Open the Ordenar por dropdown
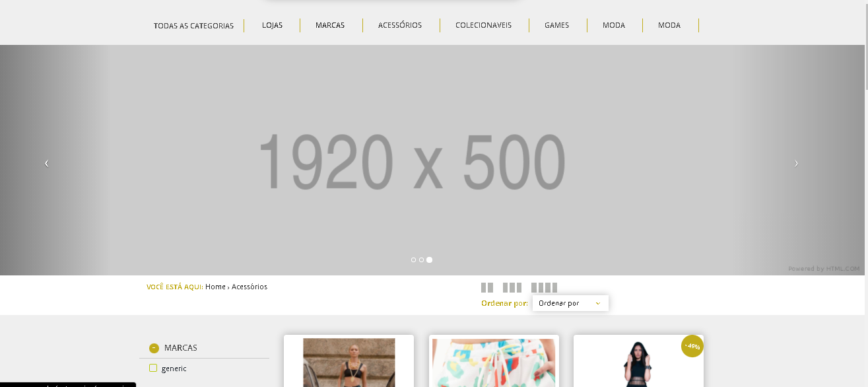Viewport: 868px width, 387px height. point(570,303)
